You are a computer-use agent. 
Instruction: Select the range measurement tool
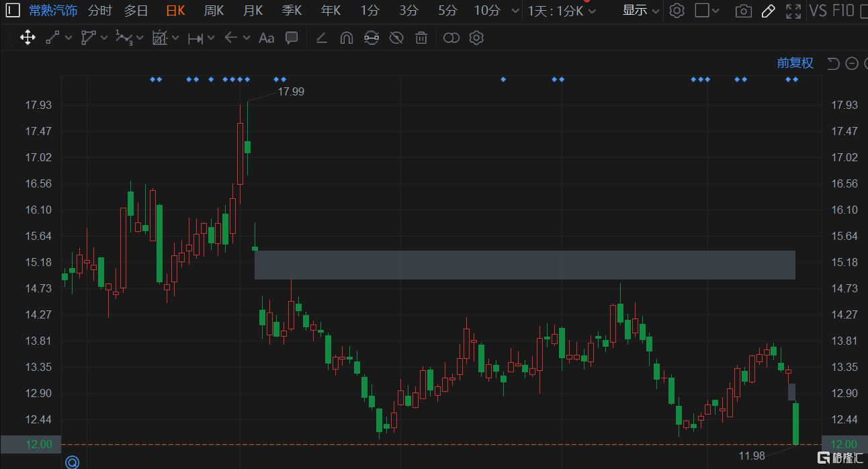coord(195,38)
